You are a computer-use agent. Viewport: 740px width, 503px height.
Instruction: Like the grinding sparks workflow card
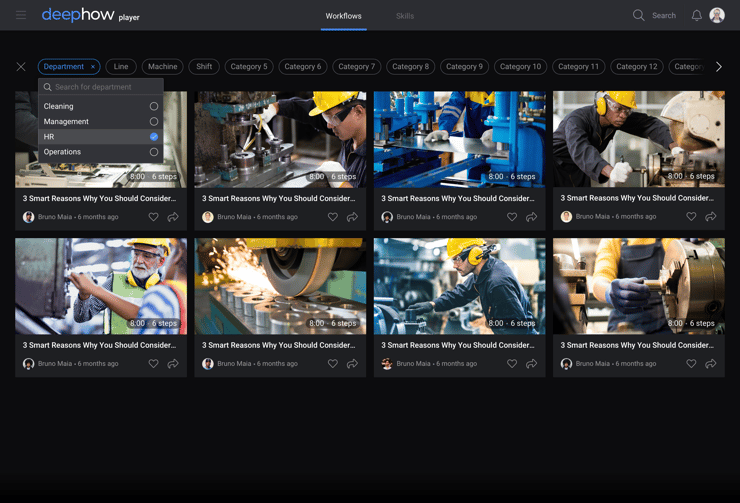(333, 364)
